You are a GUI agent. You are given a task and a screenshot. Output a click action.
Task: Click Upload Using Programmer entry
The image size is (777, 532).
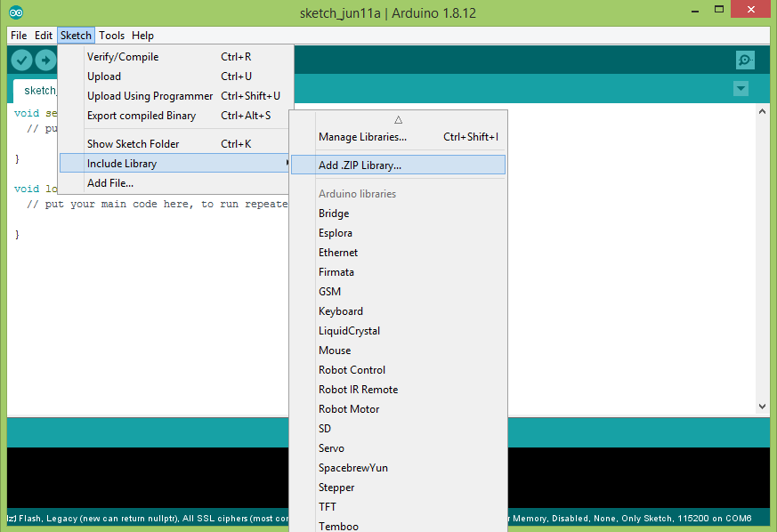point(150,96)
